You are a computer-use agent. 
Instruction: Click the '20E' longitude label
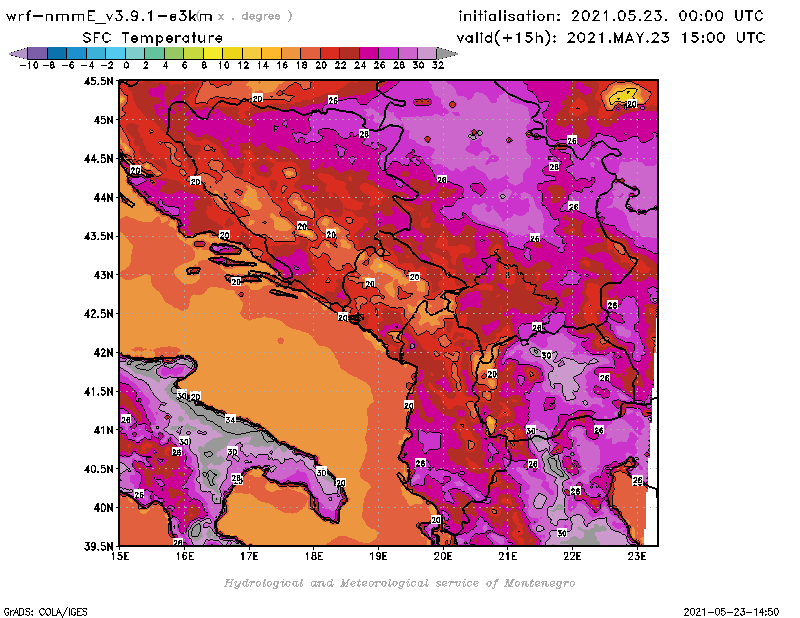pyautogui.click(x=443, y=556)
